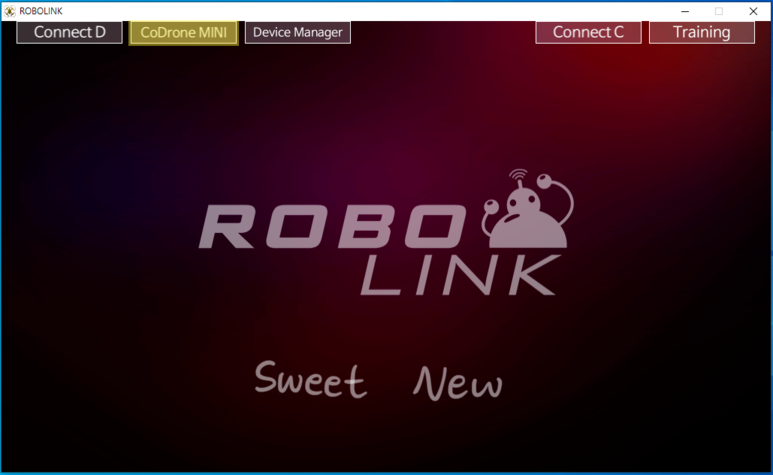The width and height of the screenshot is (773, 475).
Task: Close the ROBOLINK window
Action: point(753,11)
